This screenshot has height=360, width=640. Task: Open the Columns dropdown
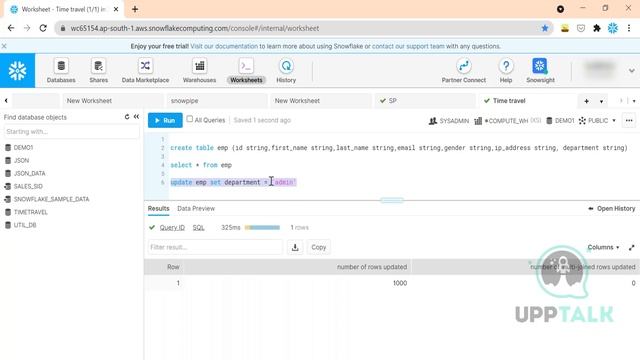coord(603,247)
